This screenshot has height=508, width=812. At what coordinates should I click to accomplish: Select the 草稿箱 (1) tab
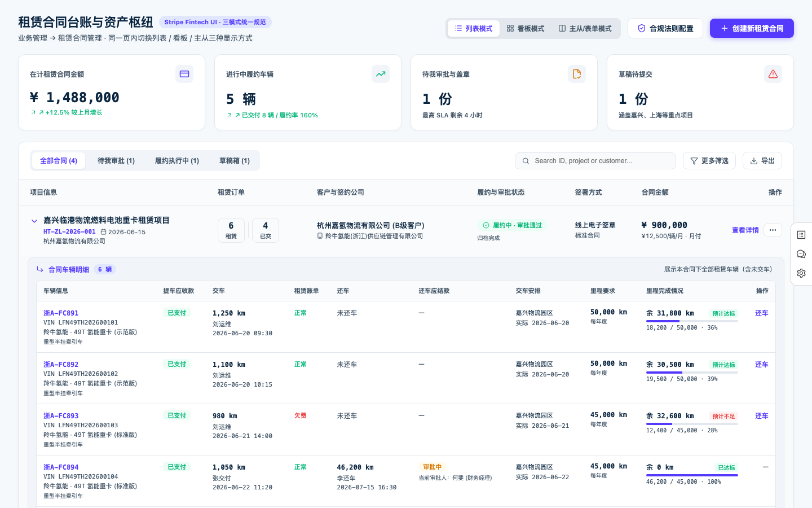[x=235, y=161]
